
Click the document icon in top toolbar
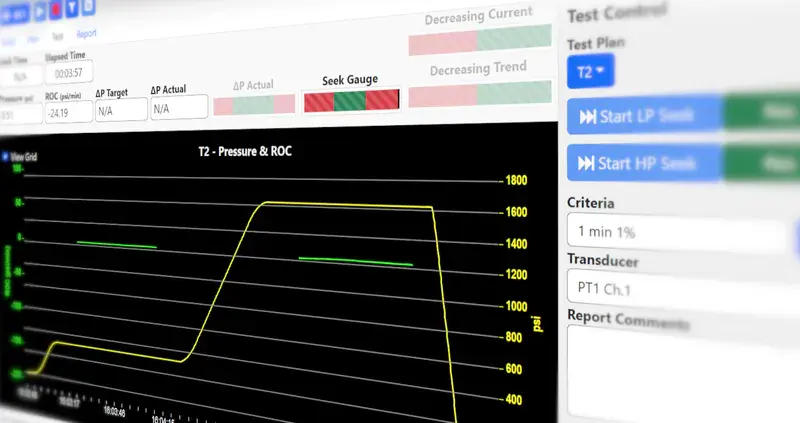tap(88, 6)
